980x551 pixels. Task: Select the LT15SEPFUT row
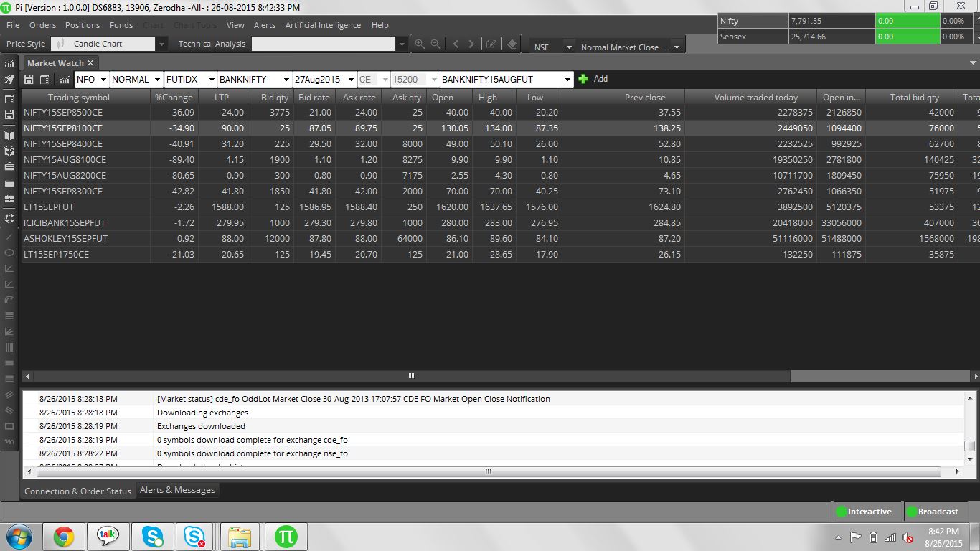[499, 207]
